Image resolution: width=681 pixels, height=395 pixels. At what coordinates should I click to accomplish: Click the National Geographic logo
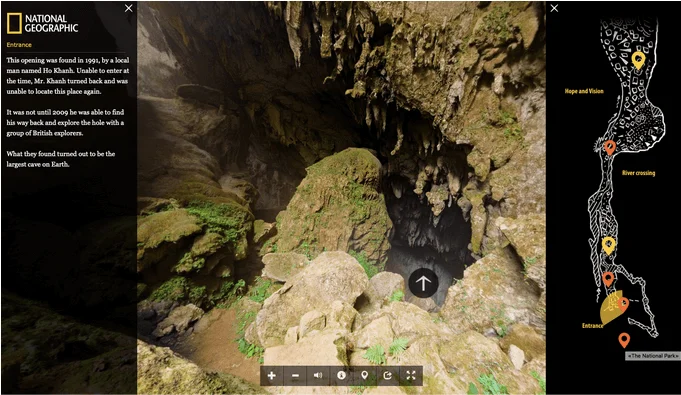click(x=42, y=23)
